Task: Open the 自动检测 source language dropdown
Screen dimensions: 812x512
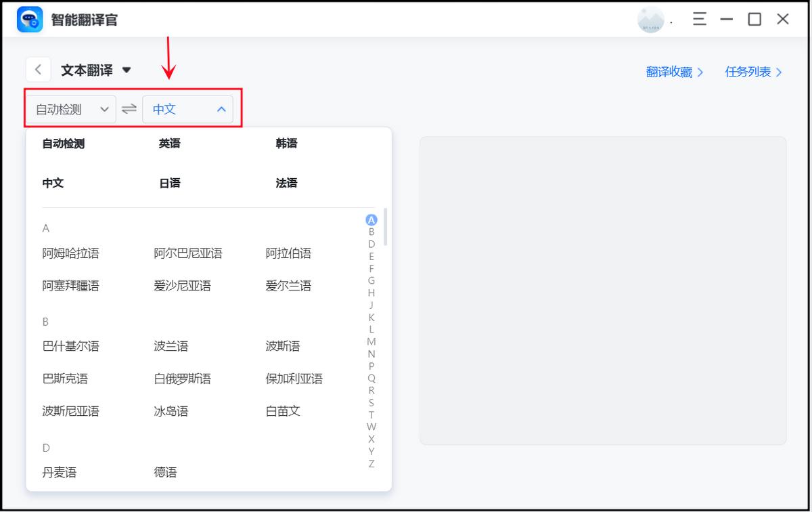Action: tap(70, 109)
